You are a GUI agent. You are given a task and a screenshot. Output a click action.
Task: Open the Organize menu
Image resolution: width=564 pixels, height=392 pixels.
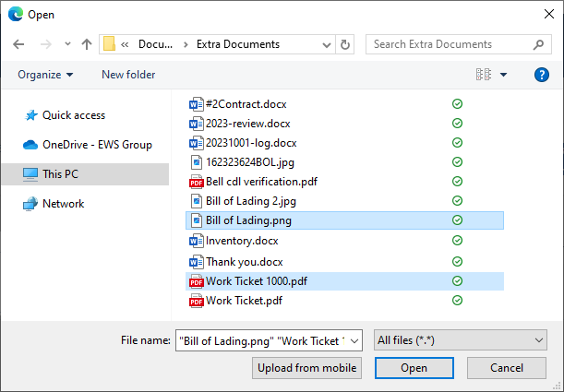(x=45, y=75)
